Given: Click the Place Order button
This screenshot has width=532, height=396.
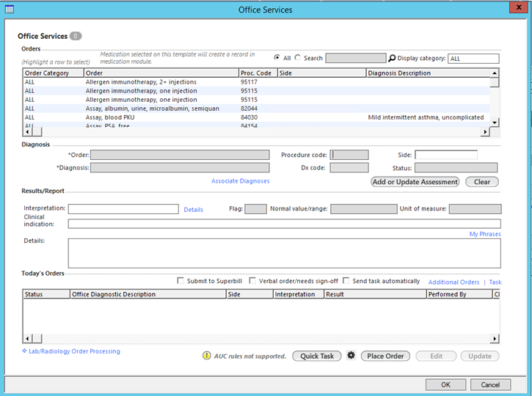Looking at the screenshot, I should (x=385, y=356).
